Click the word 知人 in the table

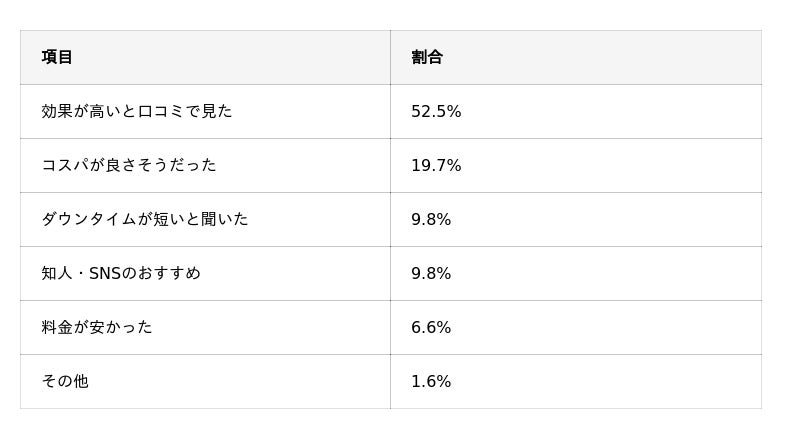[57, 273]
